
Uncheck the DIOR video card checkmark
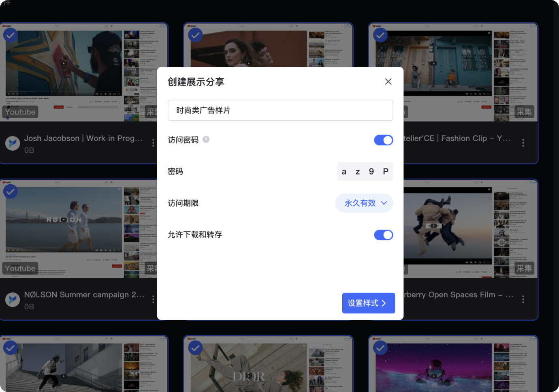pyautogui.click(x=196, y=348)
